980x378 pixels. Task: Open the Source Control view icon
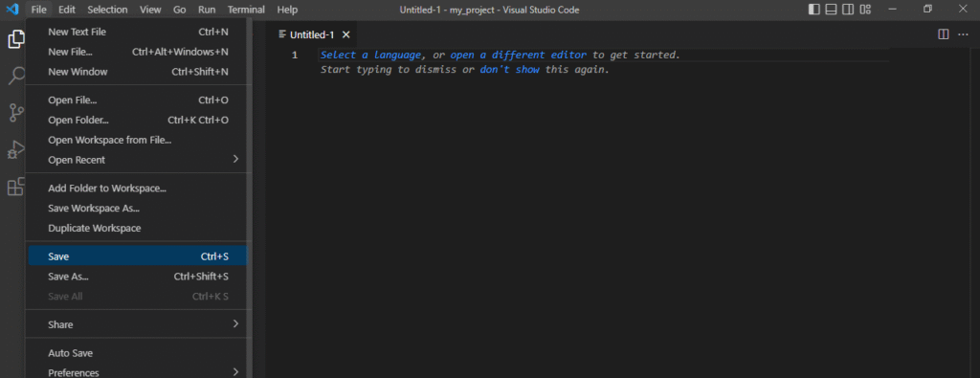coord(15,113)
